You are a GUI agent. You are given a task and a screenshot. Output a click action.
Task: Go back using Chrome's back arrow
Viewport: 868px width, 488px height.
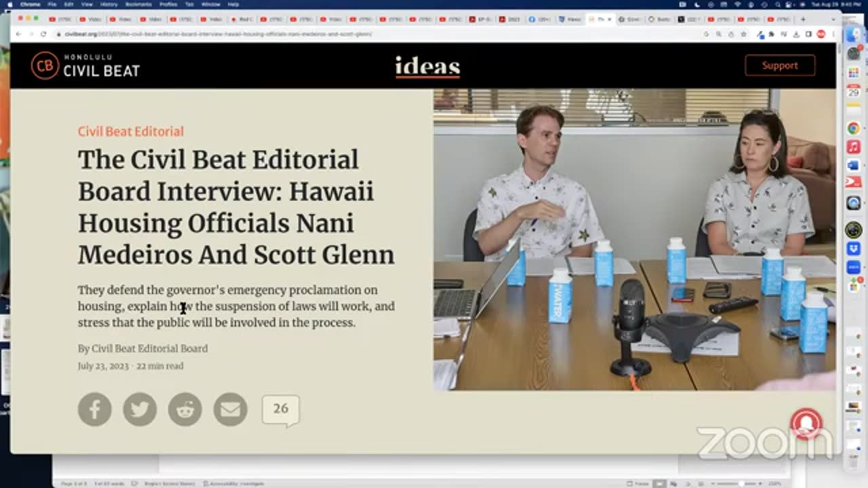18,34
